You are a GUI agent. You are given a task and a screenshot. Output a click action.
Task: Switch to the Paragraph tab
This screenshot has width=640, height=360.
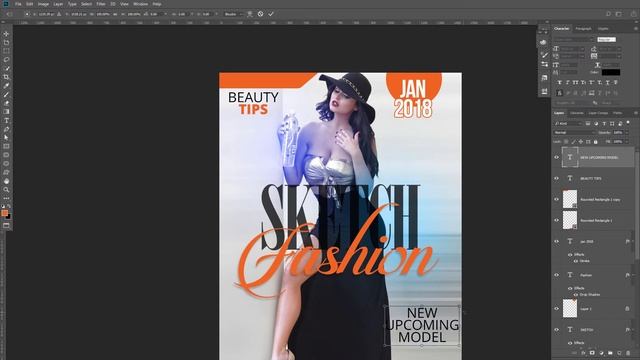point(583,29)
